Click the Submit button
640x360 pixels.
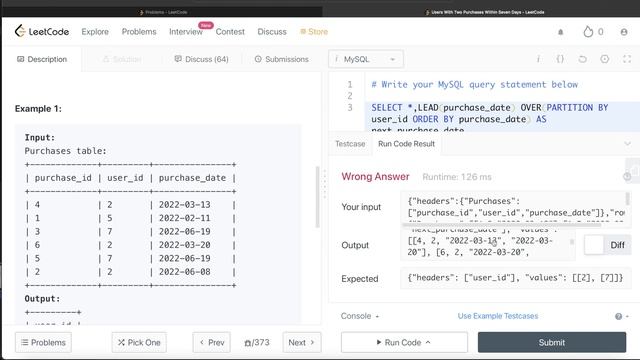pyautogui.click(x=552, y=342)
